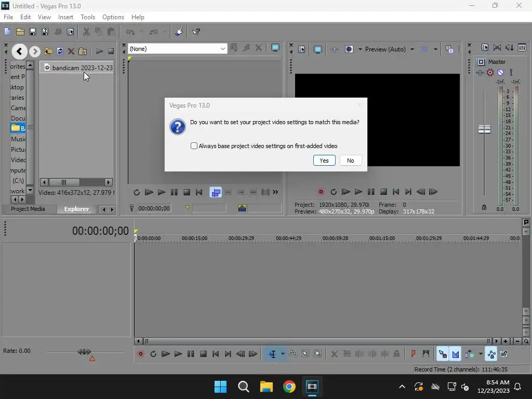Open the File menu
532x399 pixels.
pos(8,17)
